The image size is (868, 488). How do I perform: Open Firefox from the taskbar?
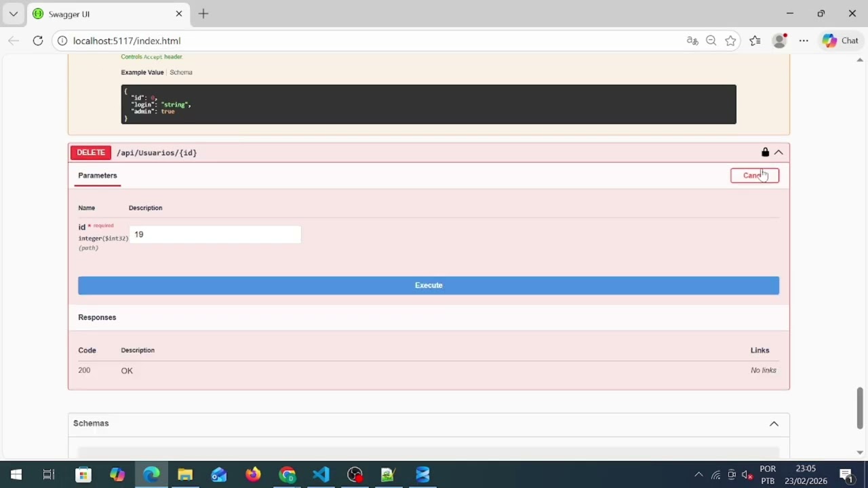(253, 474)
